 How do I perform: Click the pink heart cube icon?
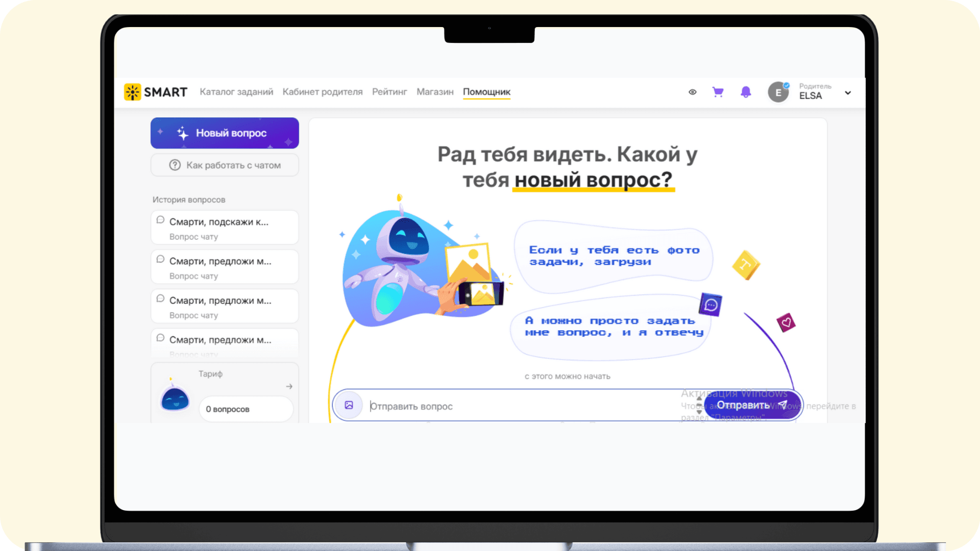pos(786,322)
